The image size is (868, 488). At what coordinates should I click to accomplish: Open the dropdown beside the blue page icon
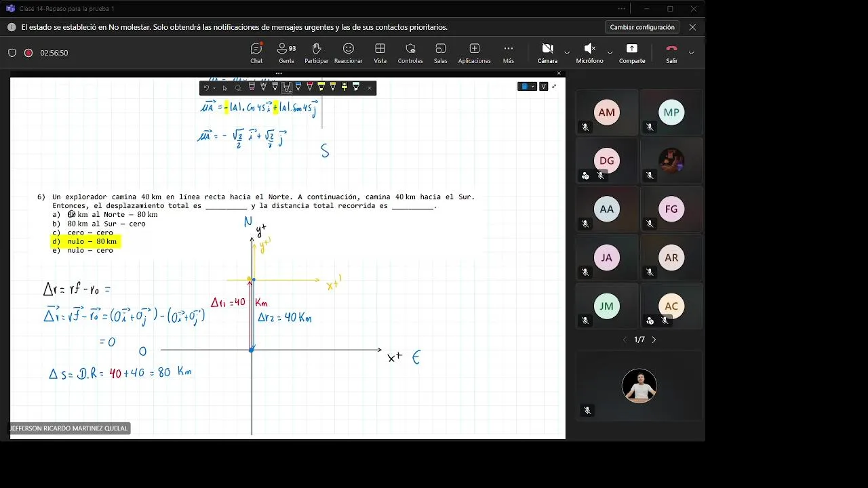[x=533, y=86]
